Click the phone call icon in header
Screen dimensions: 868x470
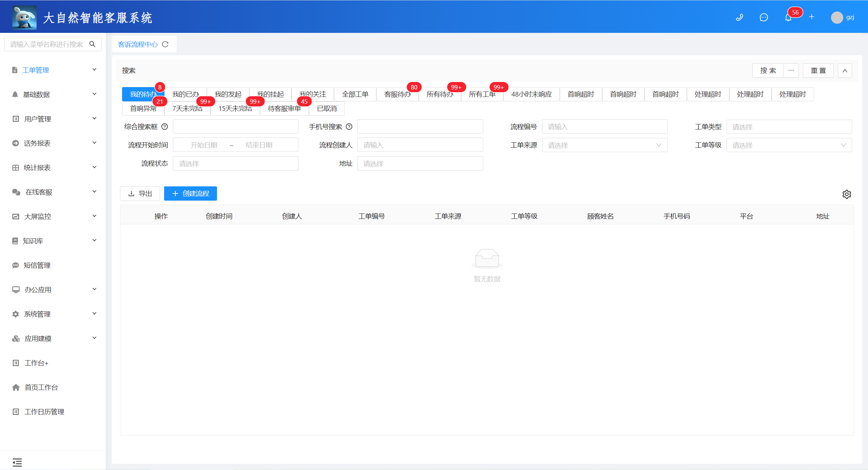(x=739, y=17)
